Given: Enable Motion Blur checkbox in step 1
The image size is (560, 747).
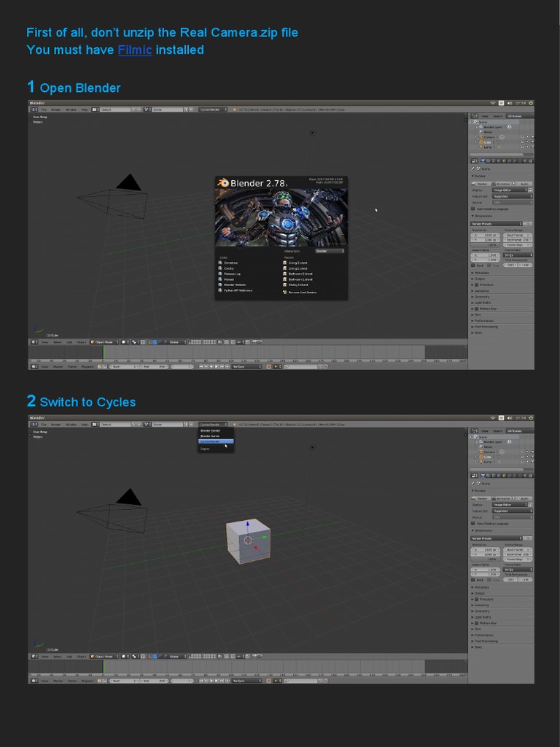Looking at the screenshot, I should (476, 309).
